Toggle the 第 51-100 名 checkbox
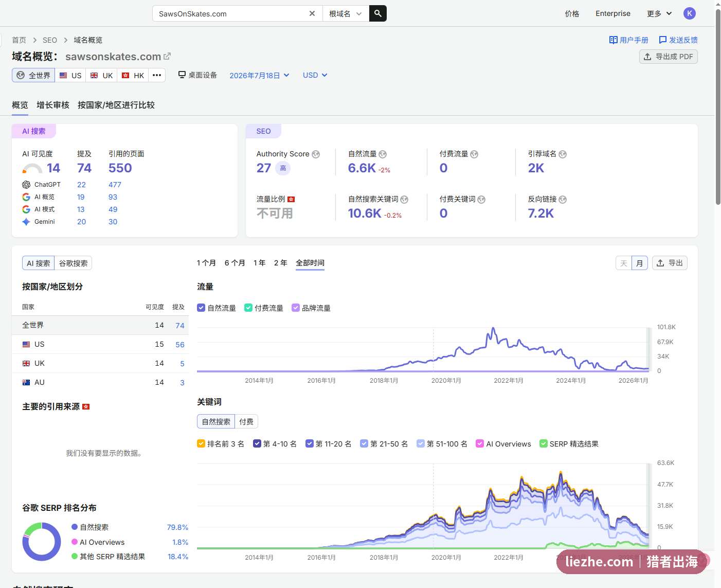Image resolution: width=721 pixels, height=588 pixels. coord(421,443)
